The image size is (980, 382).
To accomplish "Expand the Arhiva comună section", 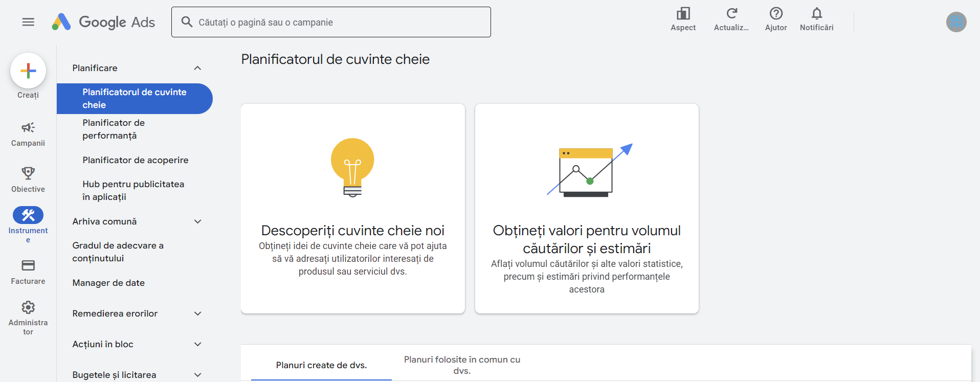I will [197, 221].
